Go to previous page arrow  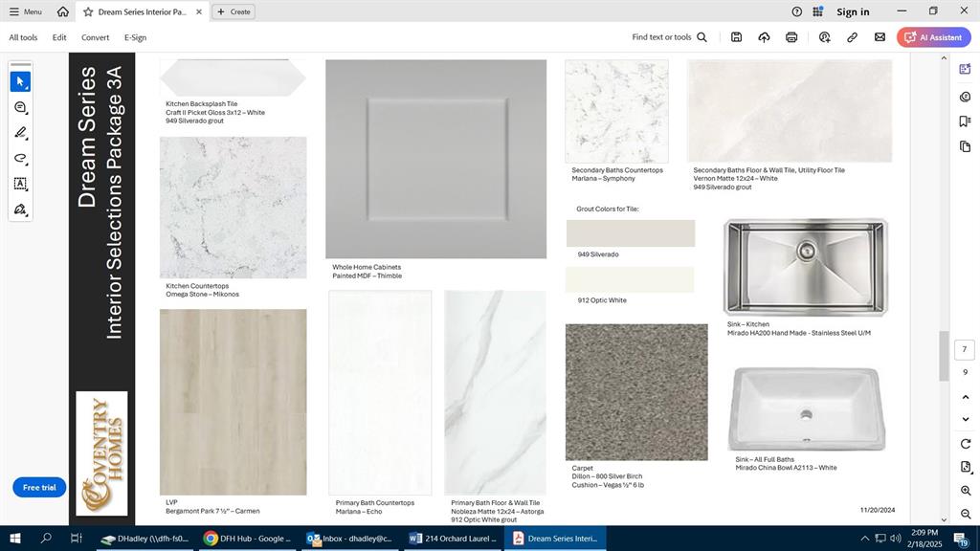(965, 397)
